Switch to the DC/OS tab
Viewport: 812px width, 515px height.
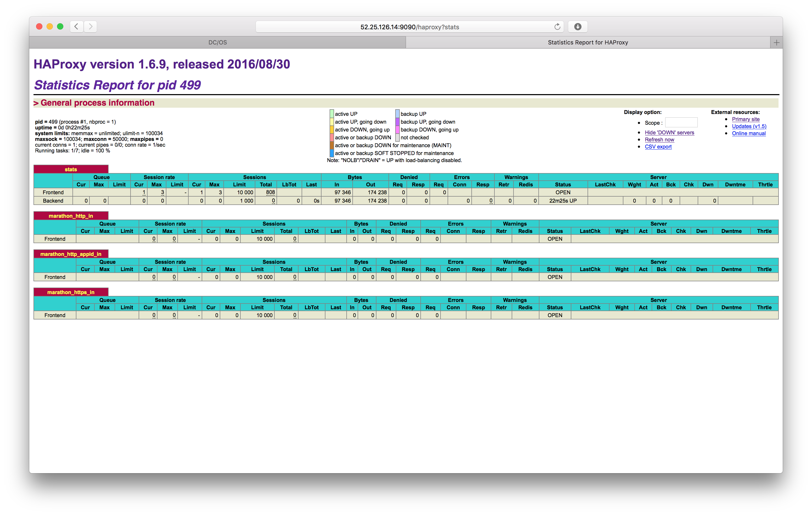point(217,42)
